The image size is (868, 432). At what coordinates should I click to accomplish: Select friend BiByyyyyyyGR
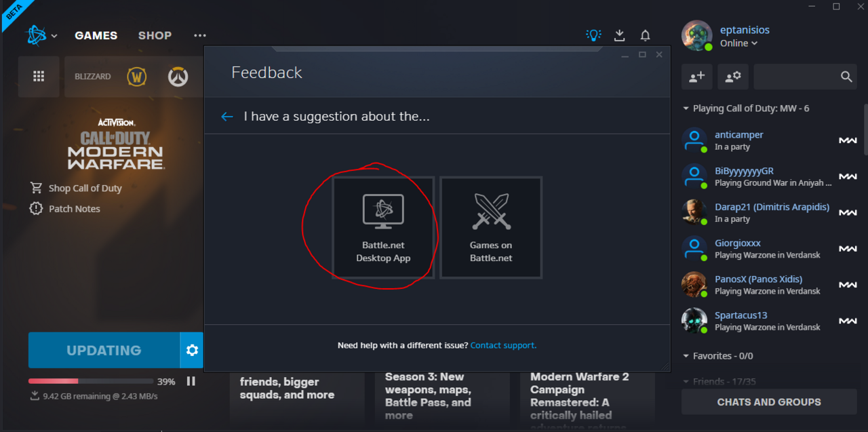(x=770, y=176)
